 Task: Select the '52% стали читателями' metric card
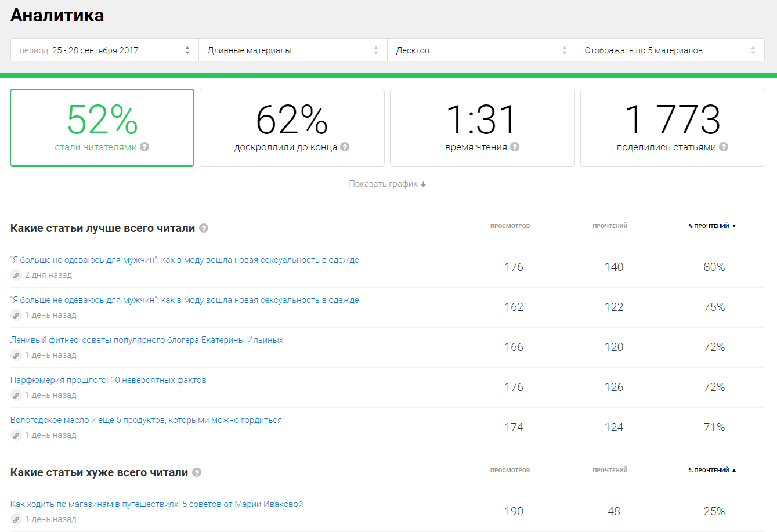102,128
